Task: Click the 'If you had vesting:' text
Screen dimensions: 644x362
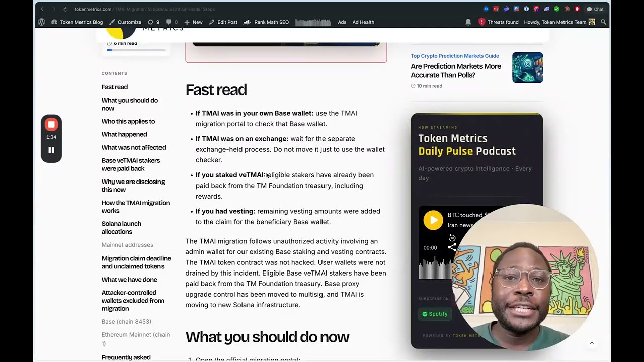Action: 225,211
